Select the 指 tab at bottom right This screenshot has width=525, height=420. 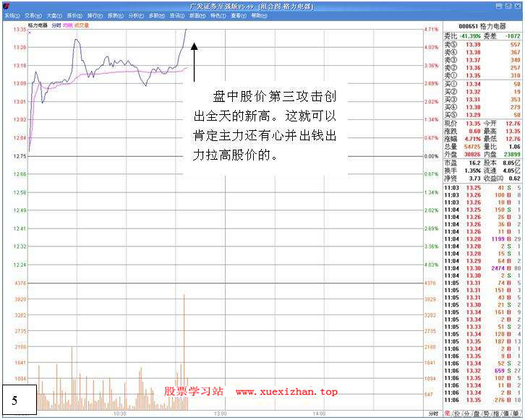[x=496, y=413]
